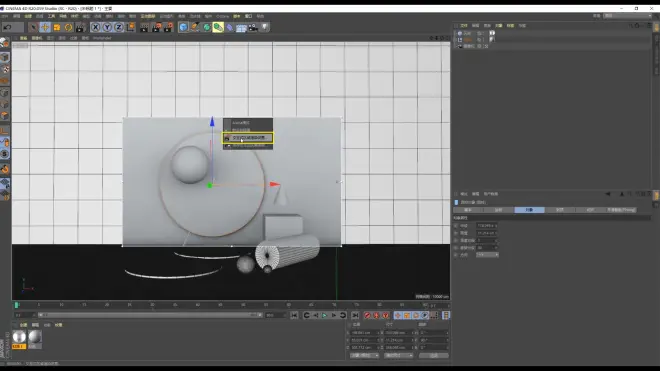This screenshot has height=371, width=660.
Task: Open Edit Render Settings icon
Action: (x=168, y=27)
